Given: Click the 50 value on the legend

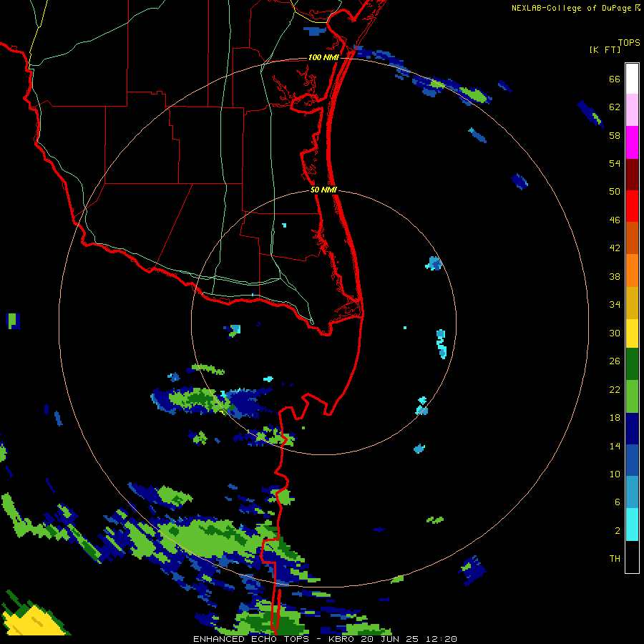Looking at the screenshot, I should [615, 192].
